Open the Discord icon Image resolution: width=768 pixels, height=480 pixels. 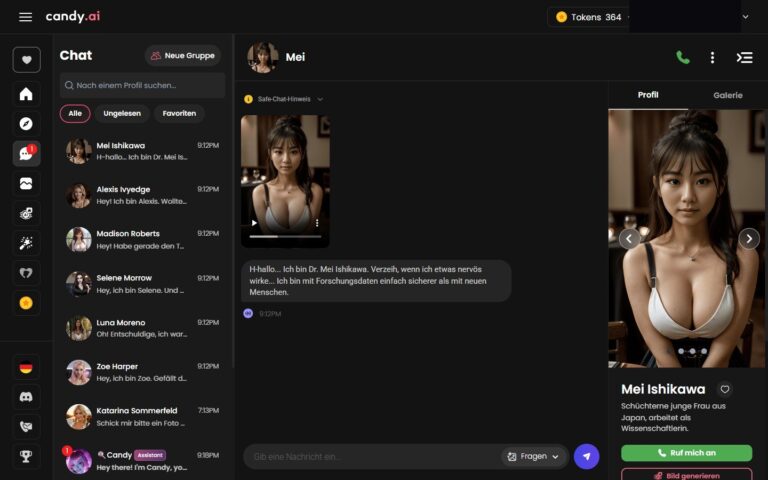26,397
